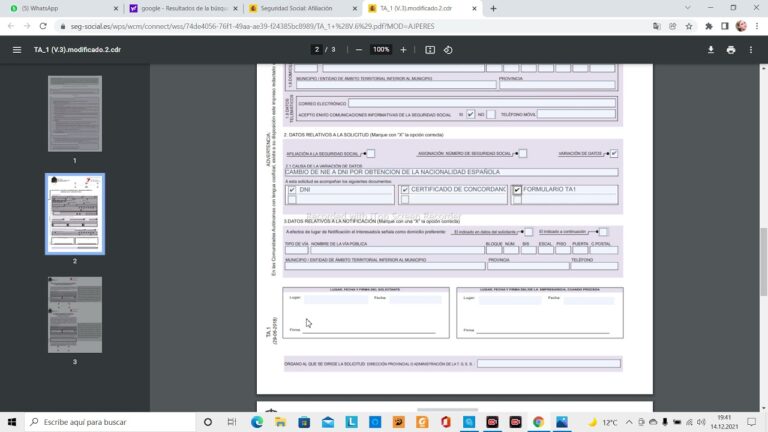Download the PDF file
The height and width of the screenshot is (432, 768).
(711, 50)
